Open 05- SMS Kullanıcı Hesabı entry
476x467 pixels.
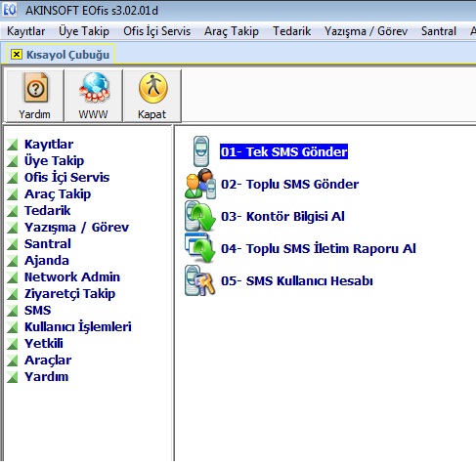[296, 280]
